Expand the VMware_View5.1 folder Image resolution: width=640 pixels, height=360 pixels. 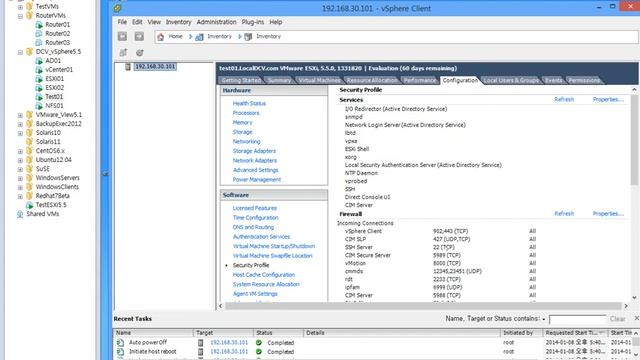click(20, 115)
